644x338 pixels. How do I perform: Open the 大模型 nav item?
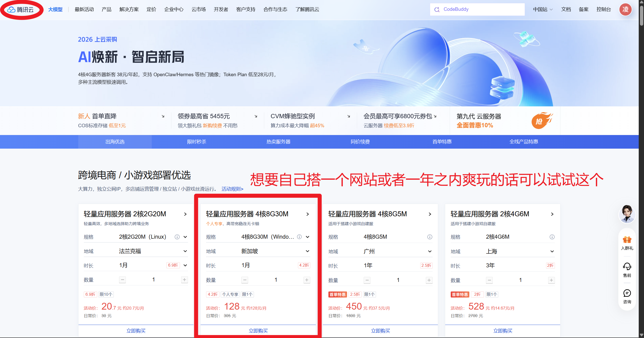tap(55, 10)
